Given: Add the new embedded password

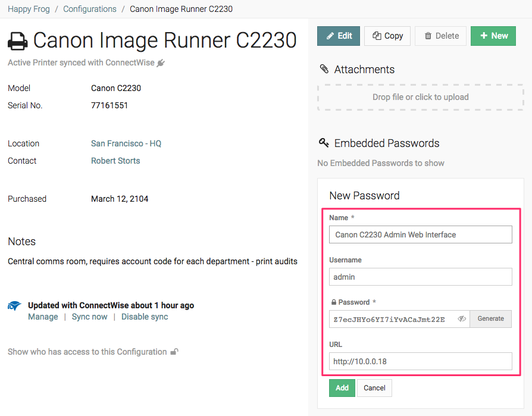Looking at the screenshot, I should point(342,388).
